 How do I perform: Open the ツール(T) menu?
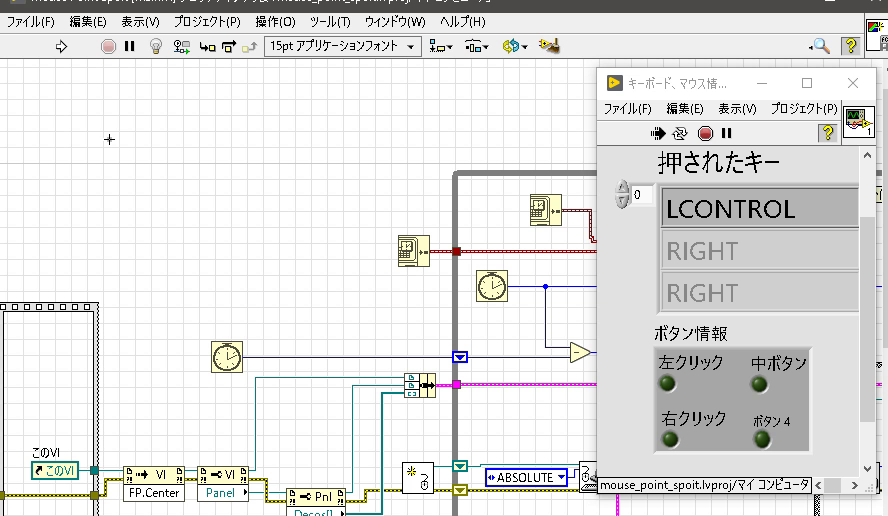tap(330, 22)
